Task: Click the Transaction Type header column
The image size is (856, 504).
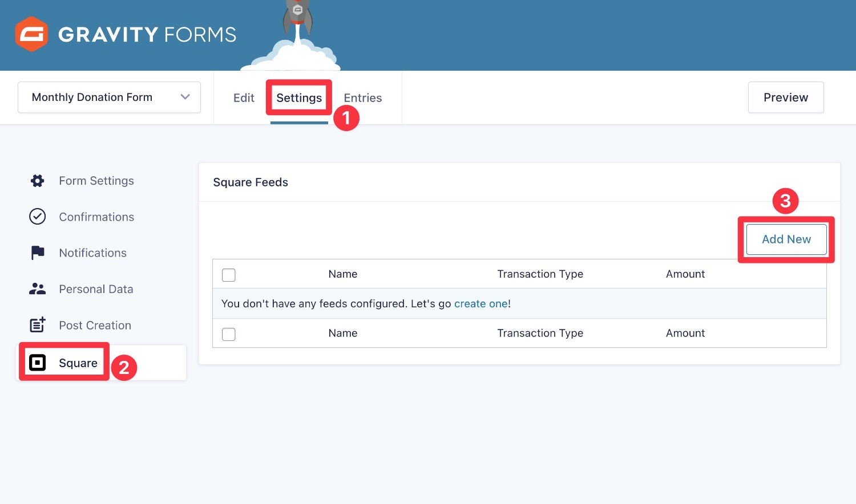Action: pyautogui.click(x=540, y=274)
